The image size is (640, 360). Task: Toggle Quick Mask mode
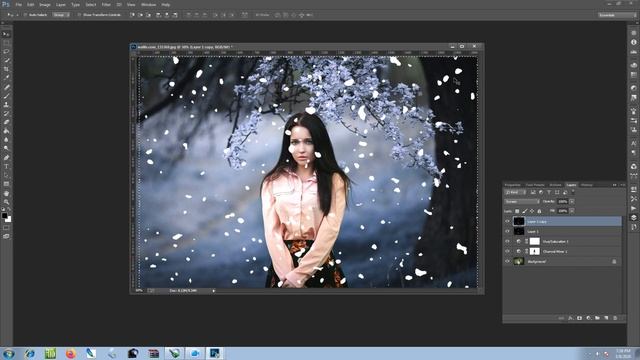[6, 228]
